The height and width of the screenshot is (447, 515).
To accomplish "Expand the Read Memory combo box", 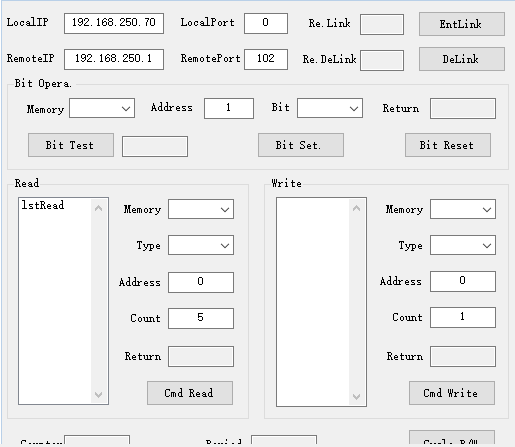I will [x=201, y=209].
